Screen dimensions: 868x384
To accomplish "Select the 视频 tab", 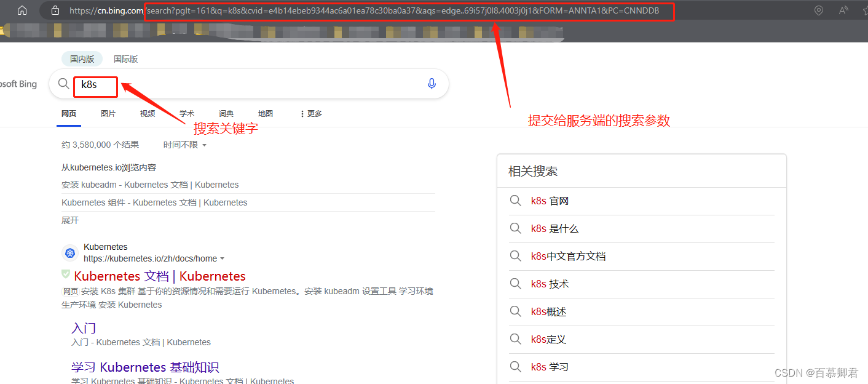I will click(148, 114).
